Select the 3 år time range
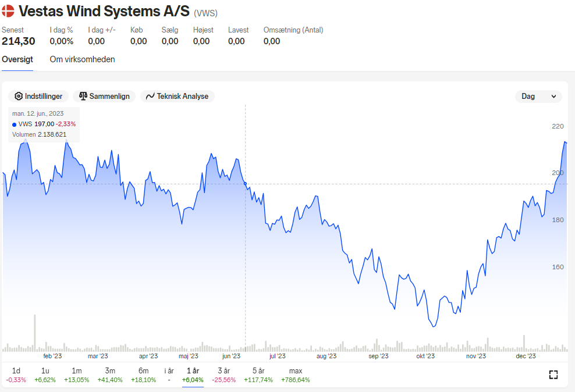 click(223, 375)
